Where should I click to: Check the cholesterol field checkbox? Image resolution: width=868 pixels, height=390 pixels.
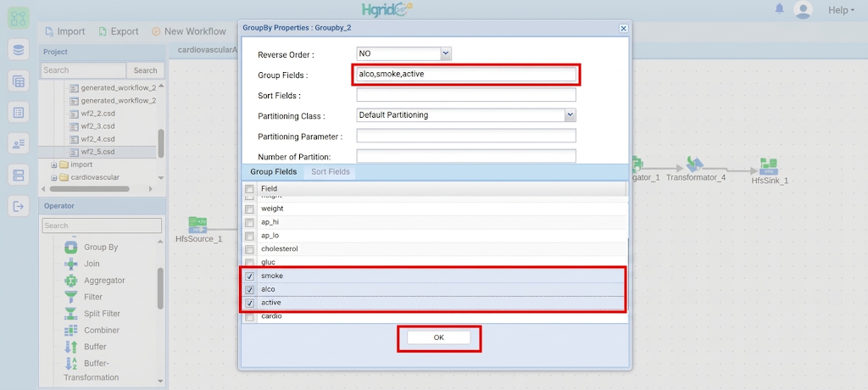(x=250, y=248)
